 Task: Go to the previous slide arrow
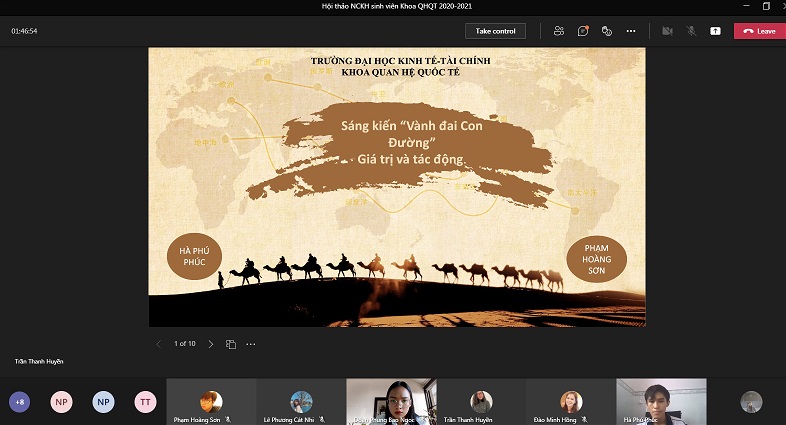click(x=158, y=344)
